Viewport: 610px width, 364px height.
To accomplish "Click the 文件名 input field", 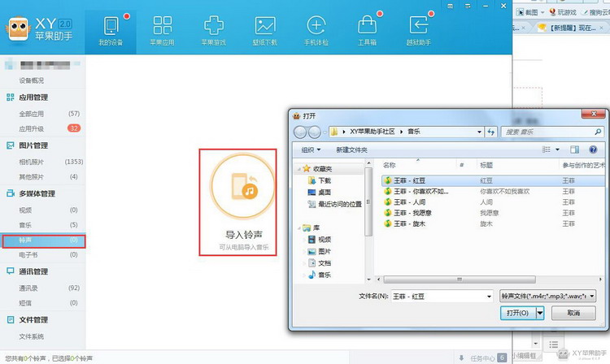I will click(x=438, y=297).
